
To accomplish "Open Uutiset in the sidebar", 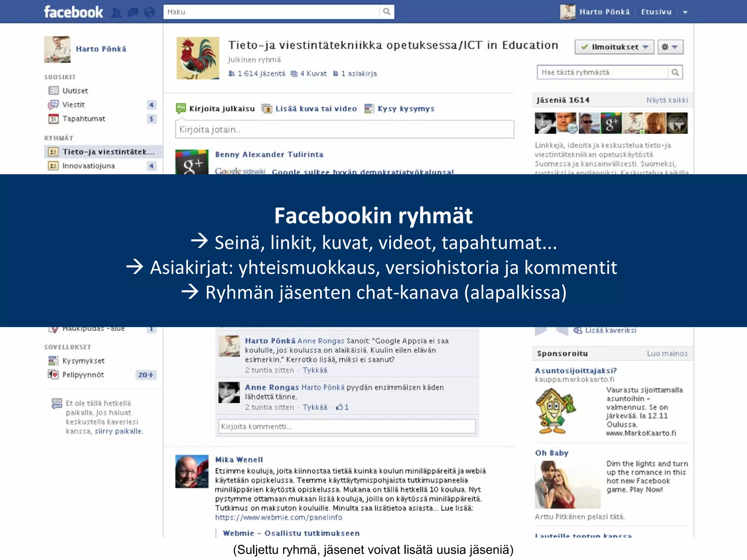I will [x=75, y=91].
